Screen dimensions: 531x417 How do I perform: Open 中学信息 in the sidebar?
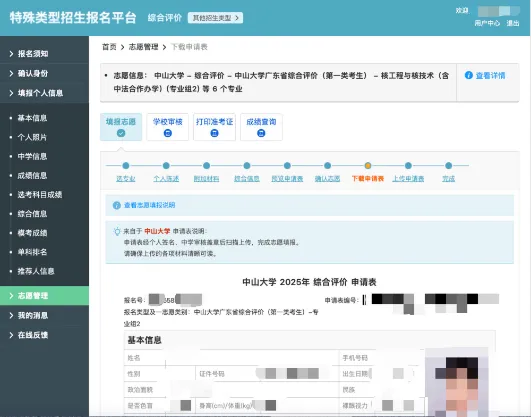(32, 157)
